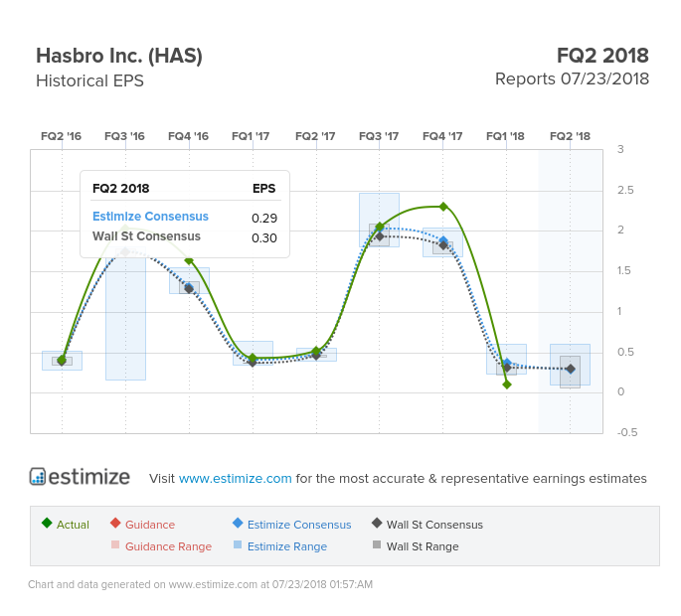This screenshot has width=681, height=616.
Task: Click the -0.5 y-axis label
Action: pos(627,432)
